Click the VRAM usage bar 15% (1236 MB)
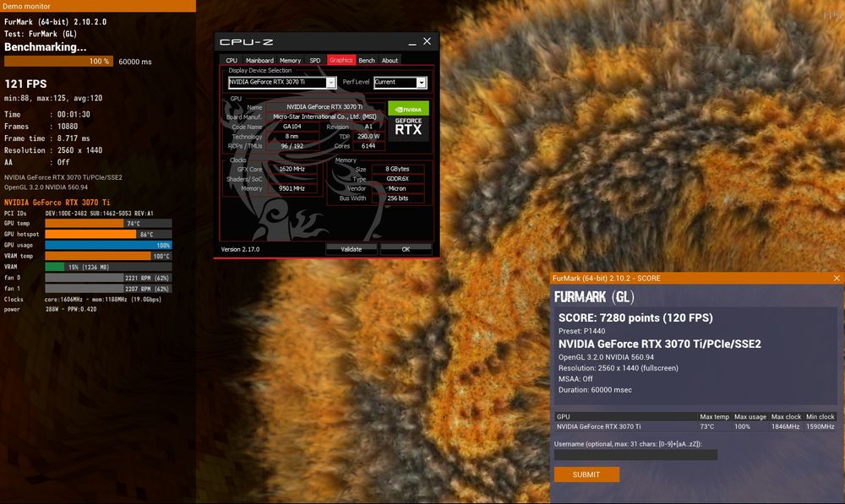This screenshot has height=504, width=845. 108,267
